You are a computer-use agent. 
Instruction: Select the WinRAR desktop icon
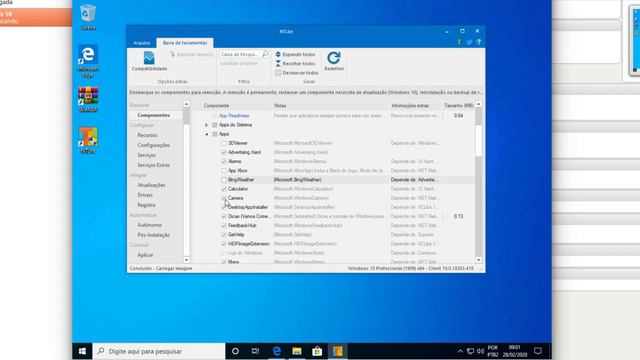coord(88,100)
